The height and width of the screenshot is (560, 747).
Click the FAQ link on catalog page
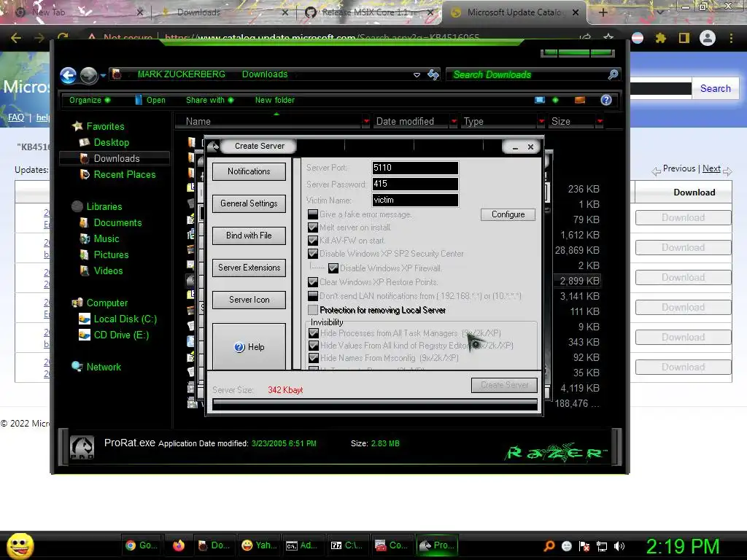[x=16, y=117]
